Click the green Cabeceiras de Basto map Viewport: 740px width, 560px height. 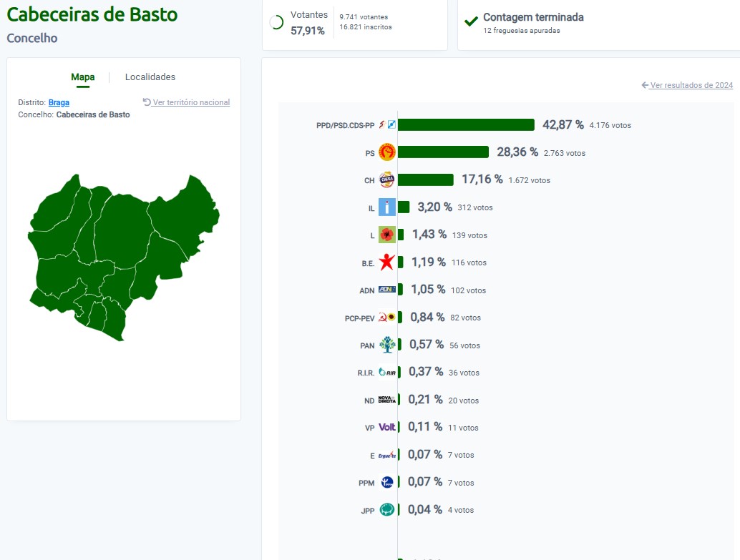tap(124, 257)
